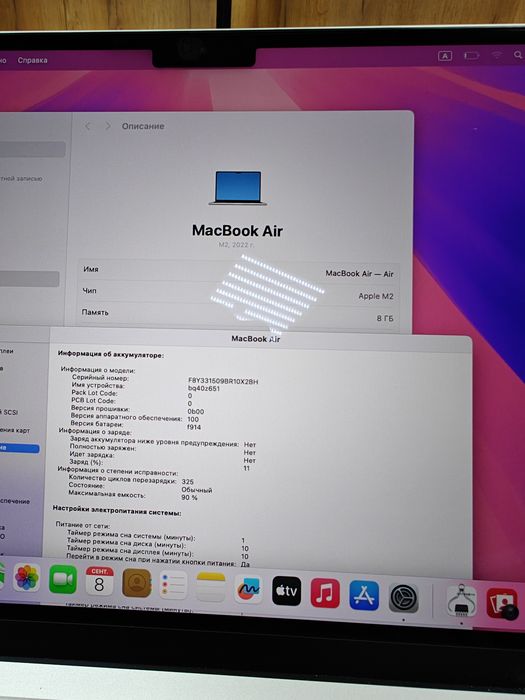
Task: Go back with the left chevron in Settings
Action: click(88, 126)
